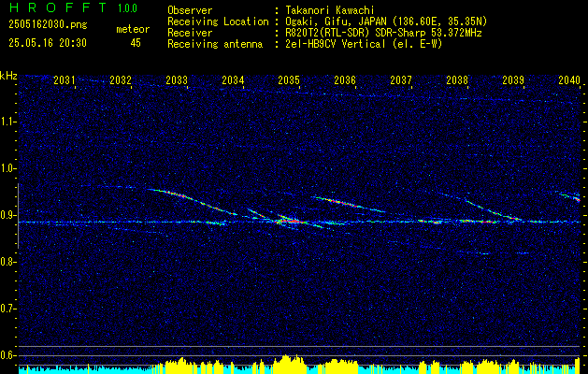Image resolution: width=588 pixels, height=374 pixels.
Task: Click the 2036 time axis marker
Action: click(345, 79)
